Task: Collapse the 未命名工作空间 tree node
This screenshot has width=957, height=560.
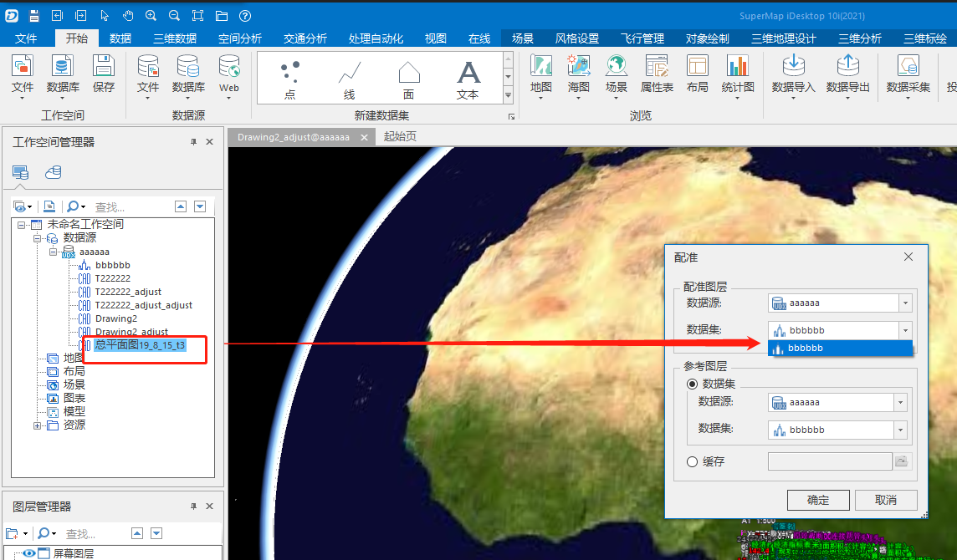Action: tap(22, 225)
